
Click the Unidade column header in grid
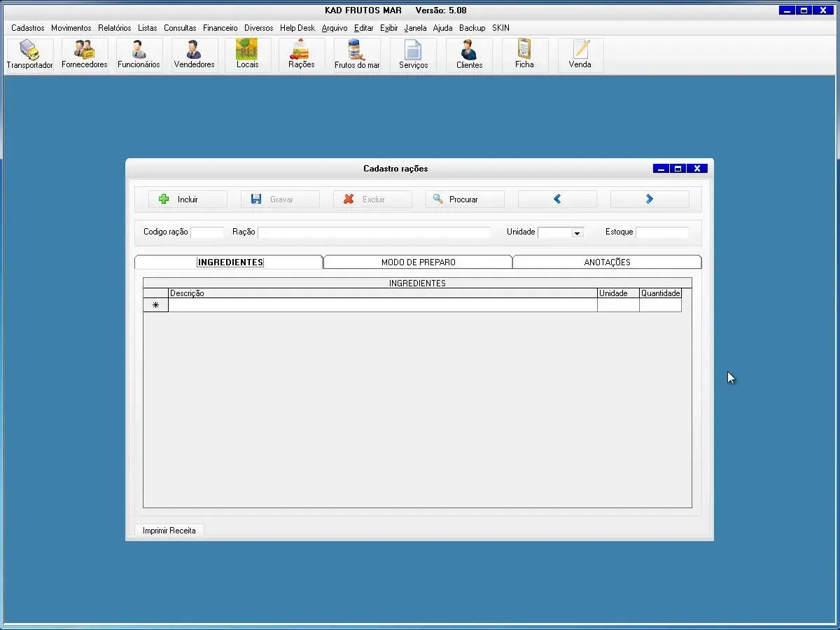(618, 293)
